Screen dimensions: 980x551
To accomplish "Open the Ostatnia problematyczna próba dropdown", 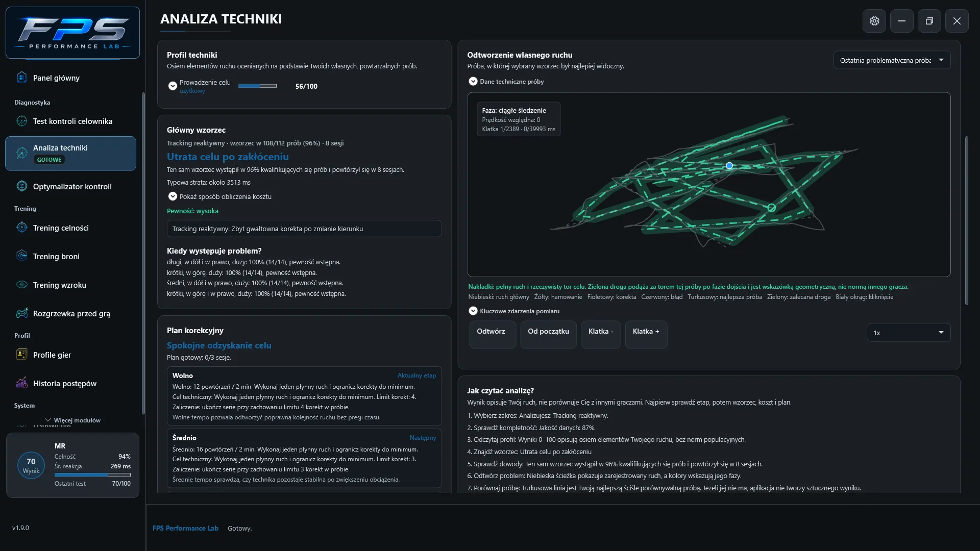I will 892,60.
